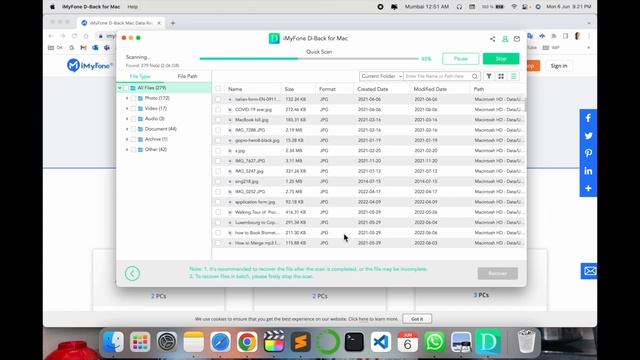Check the Document category checkbox

[133, 129]
